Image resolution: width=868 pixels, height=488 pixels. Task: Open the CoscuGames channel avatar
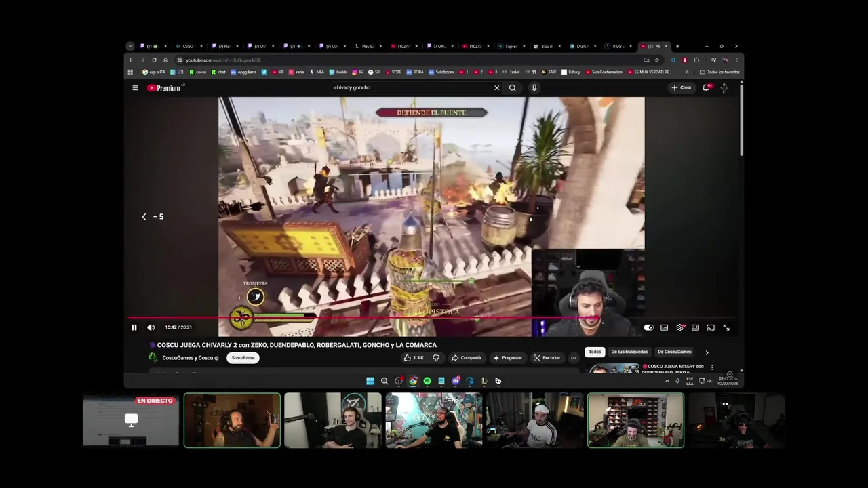[153, 358]
